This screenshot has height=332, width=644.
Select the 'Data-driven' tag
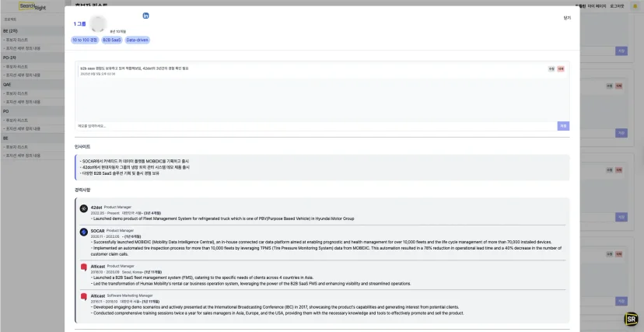pos(137,40)
